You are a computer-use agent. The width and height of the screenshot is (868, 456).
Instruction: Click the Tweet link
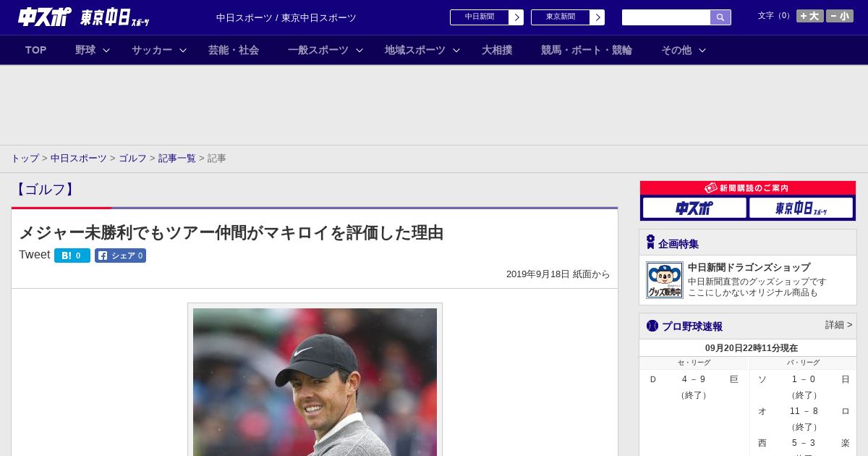tap(34, 255)
